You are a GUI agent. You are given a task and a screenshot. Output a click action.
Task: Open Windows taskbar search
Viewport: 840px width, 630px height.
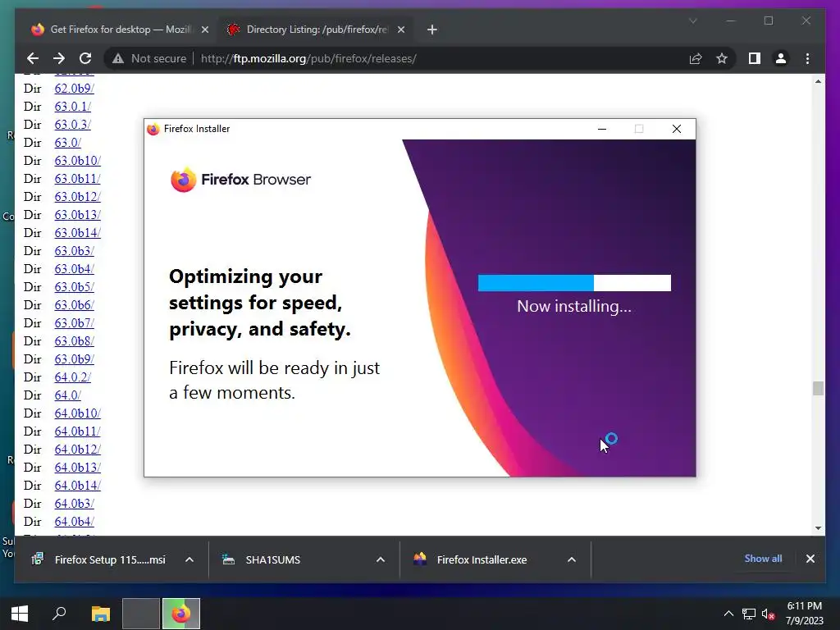coord(59,614)
